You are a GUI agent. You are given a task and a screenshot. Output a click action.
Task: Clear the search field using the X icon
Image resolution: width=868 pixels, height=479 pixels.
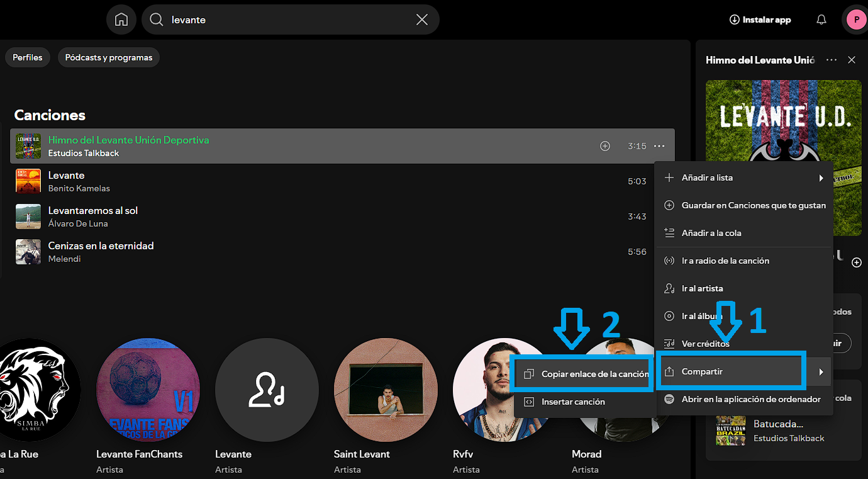coord(421,20)
